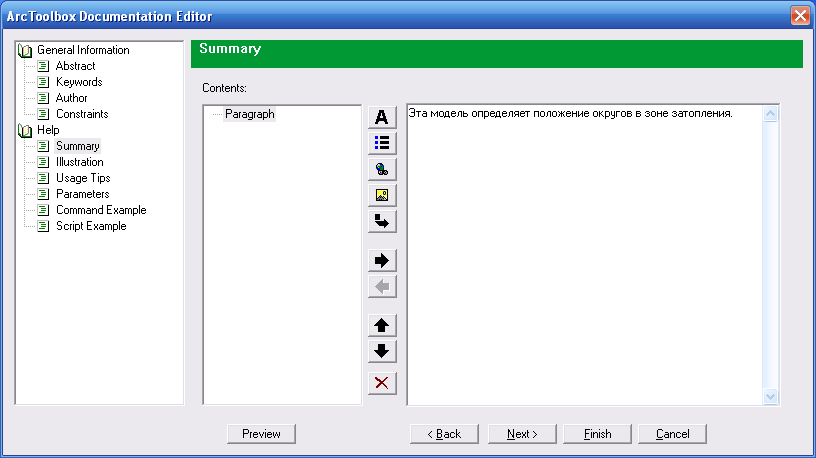Viewport: 816px width, 458px height.
Task: Insert a hyperlink with the globe icon
Action: pos(382,169)
